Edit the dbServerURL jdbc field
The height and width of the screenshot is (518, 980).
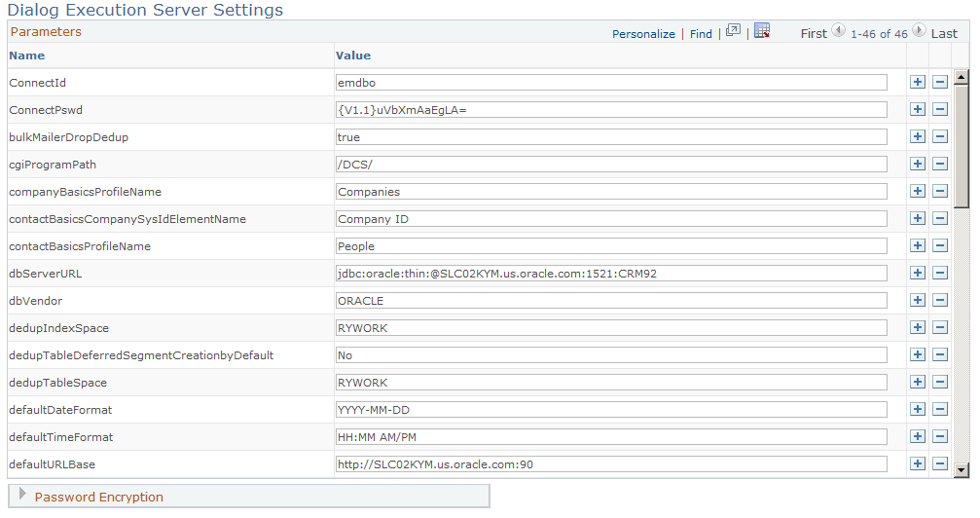point(611,273)
